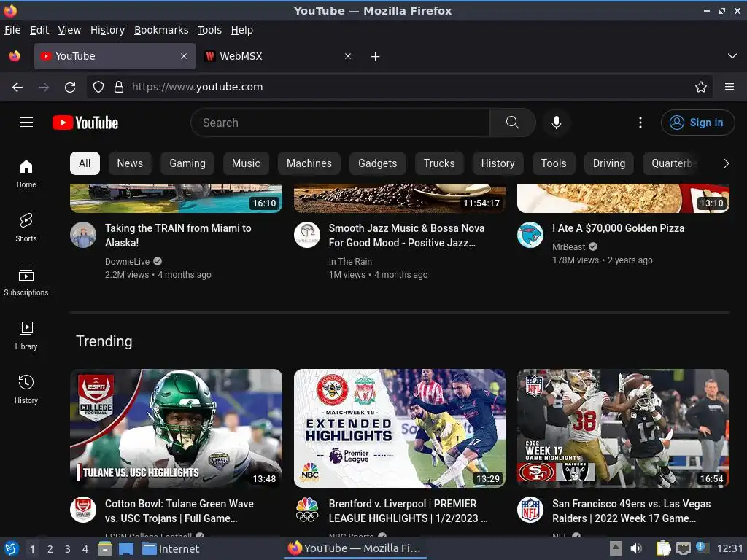Go back with browser back arrow

click(18, 87)
